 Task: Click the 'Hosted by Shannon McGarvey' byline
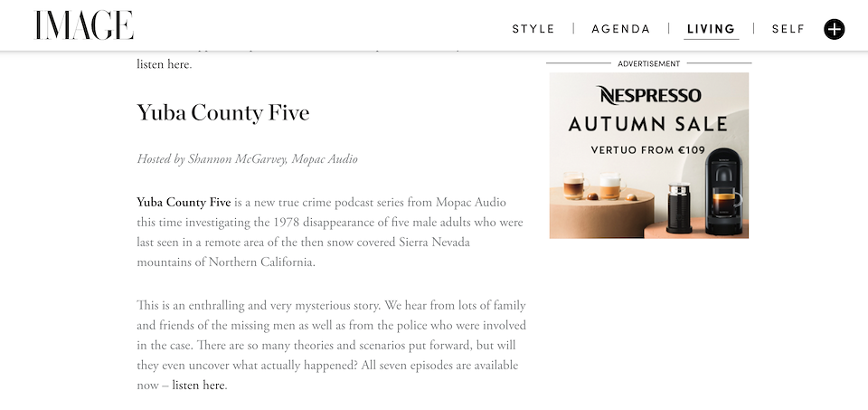[247, 159]
